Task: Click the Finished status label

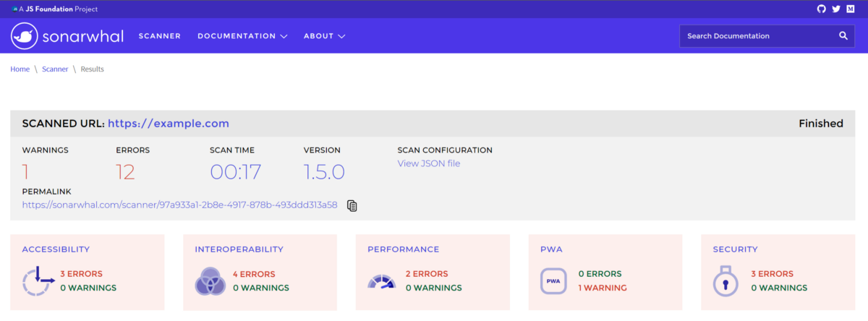Action: (x=821, y=124)
